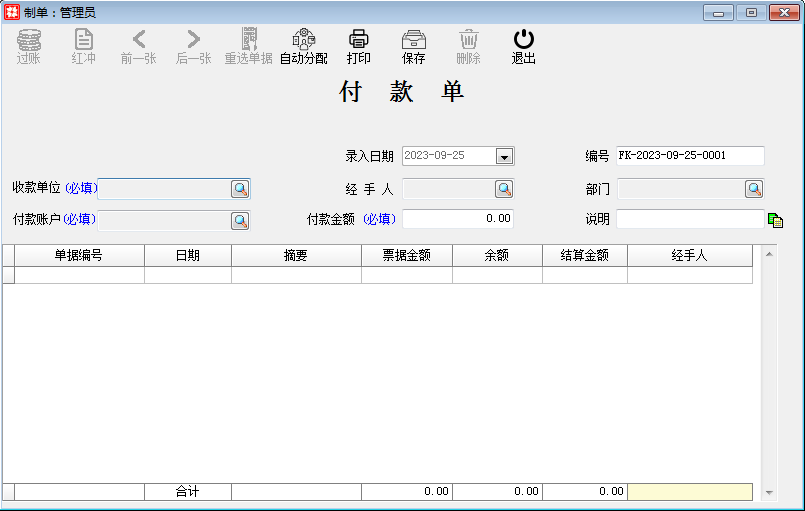Click the 票据金额 column header
This screenshot has width=805, height=511.
pyautogui.click(x=406, y=255)
